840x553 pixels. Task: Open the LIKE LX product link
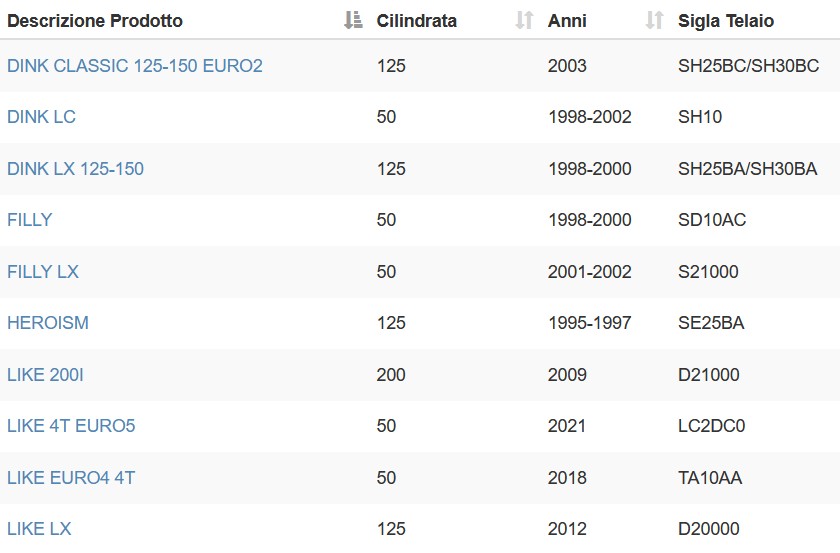tap(39, 528)
